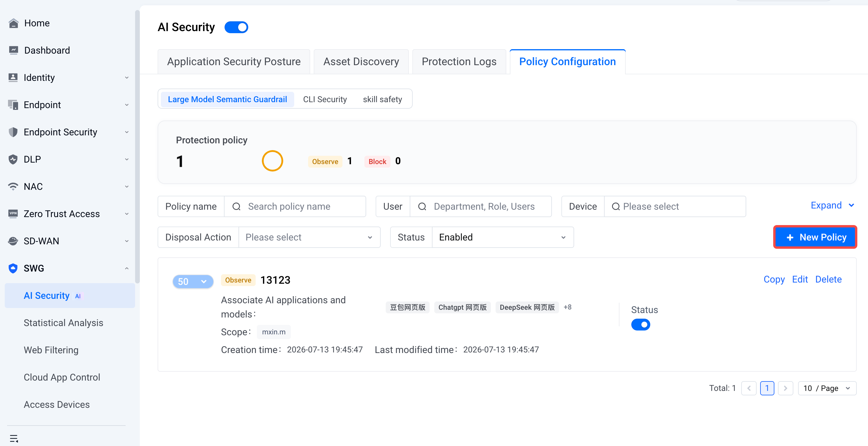Toggle the AI Security master switch
868x446 pixels.
pyautogui.click(x=236, y=27)
